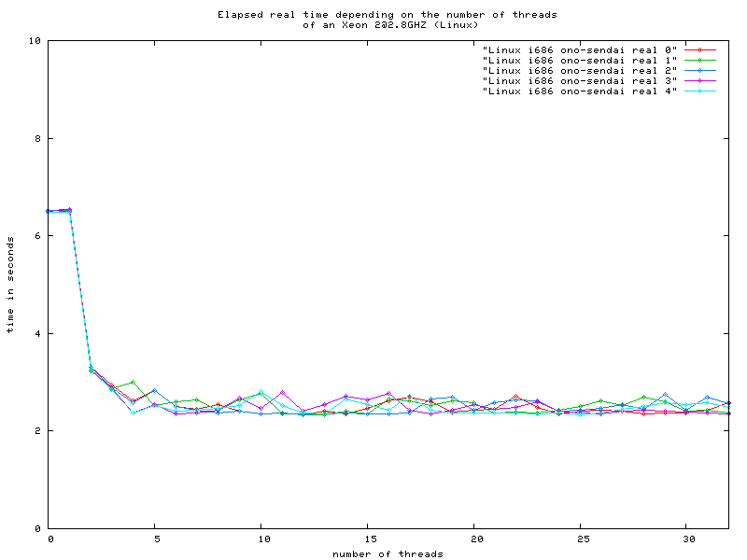Viewport: 747px width, 560px height.
Task: Click the y-axis tick label 2
Action: pos(36,431)
